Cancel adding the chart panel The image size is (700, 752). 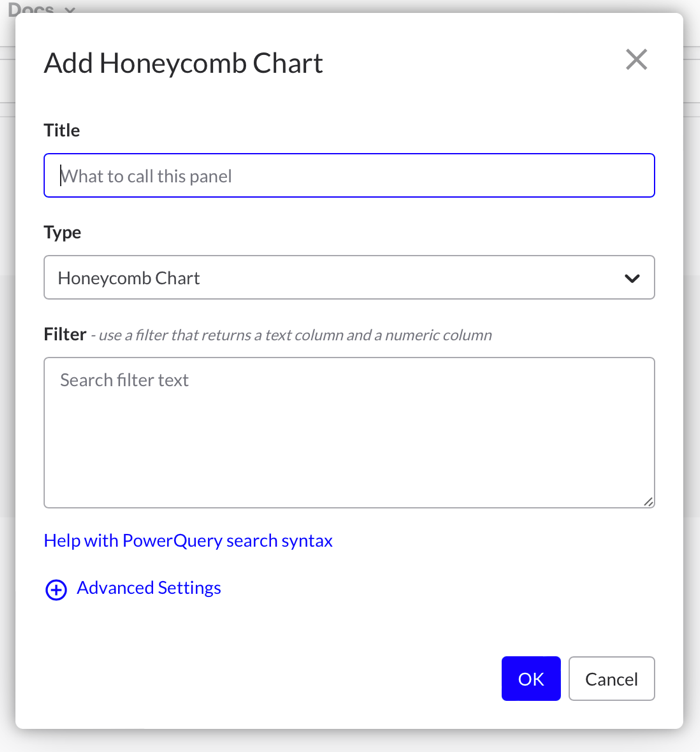pyautogui.click(x=611, y=679)
